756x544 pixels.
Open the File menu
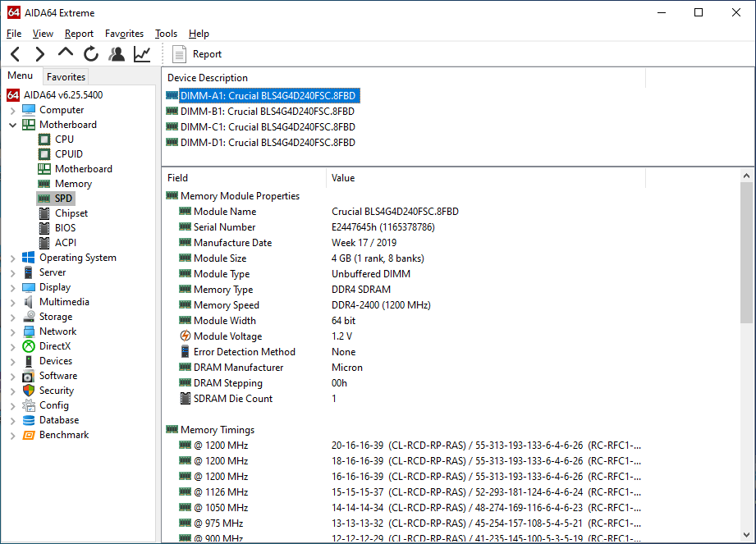pos(14,34)
